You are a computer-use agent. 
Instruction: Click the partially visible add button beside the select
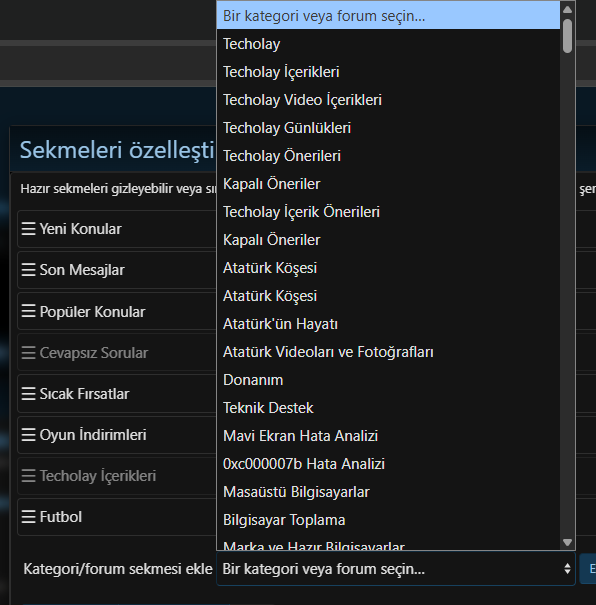[588, 569]
